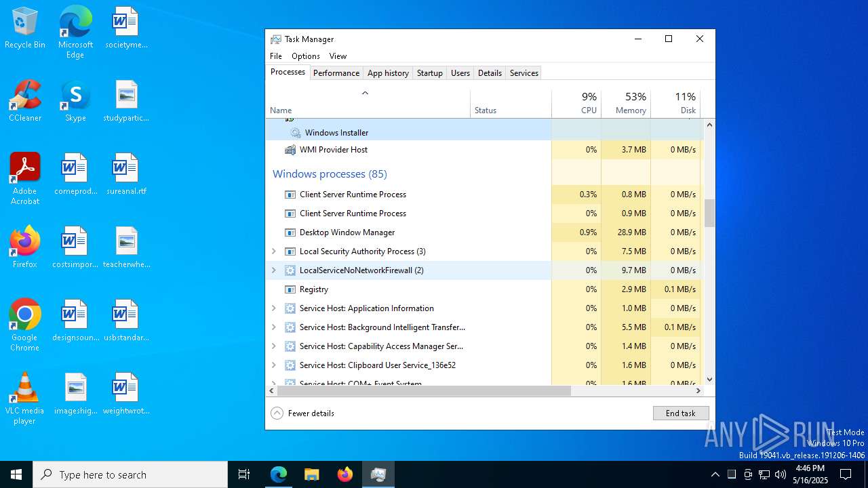Select imageshig... image file icon

75,394
